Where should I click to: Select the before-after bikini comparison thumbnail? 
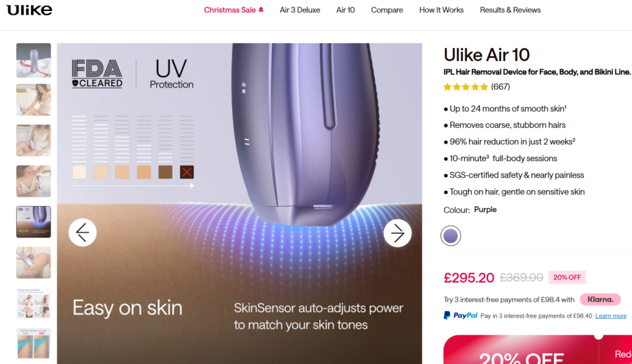point(33,344)
